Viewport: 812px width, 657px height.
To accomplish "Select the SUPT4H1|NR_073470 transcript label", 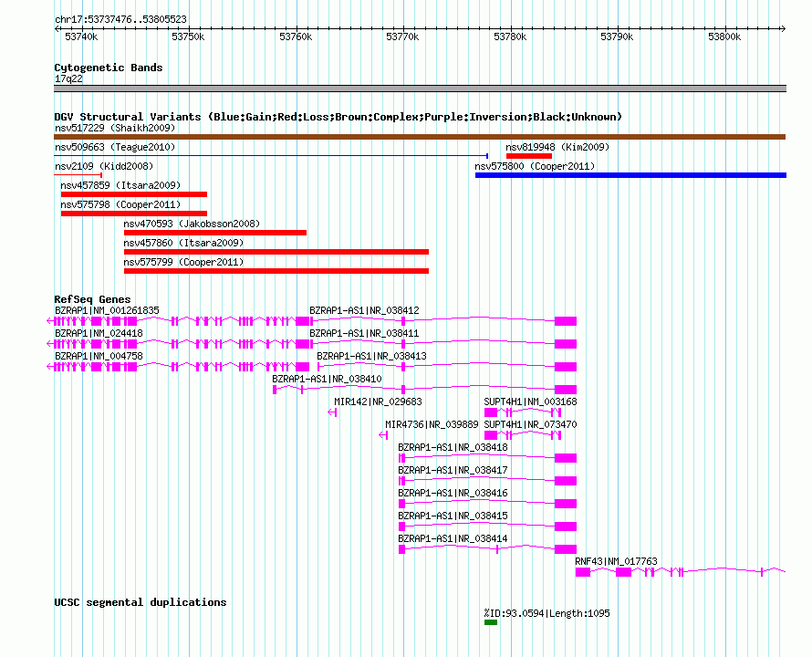I will pos(530,424).
